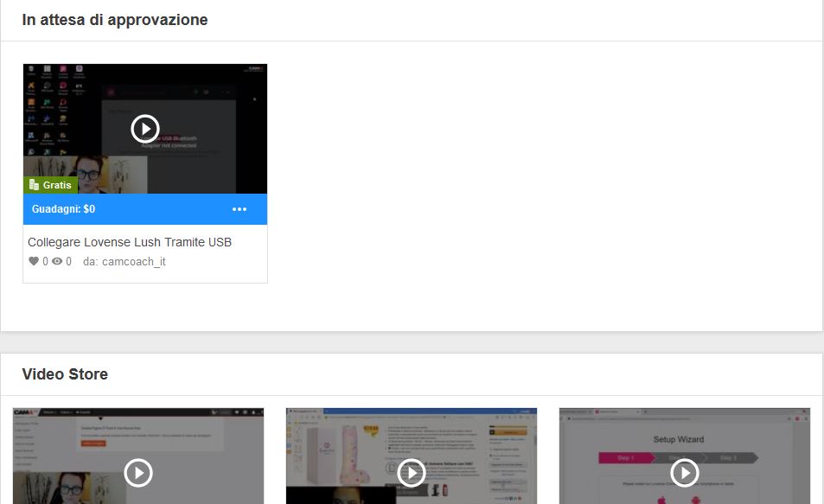The height and width of the screenshot is (504, 824).
Task: Click the view count next to eye
Action: click(69, 262)
